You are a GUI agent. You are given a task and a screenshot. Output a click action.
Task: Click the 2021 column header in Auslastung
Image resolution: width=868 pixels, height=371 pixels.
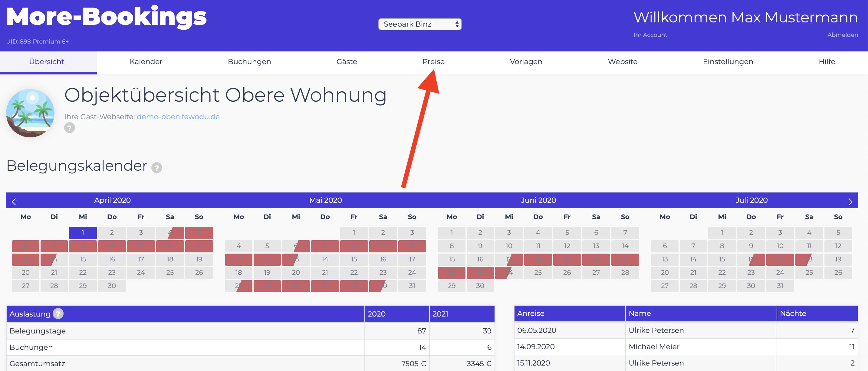click(462, 314)
